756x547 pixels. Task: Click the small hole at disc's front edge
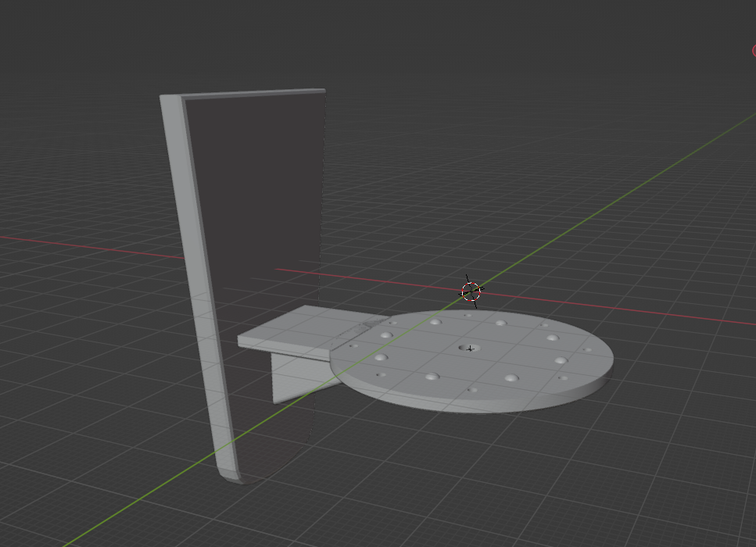(472, 389)
